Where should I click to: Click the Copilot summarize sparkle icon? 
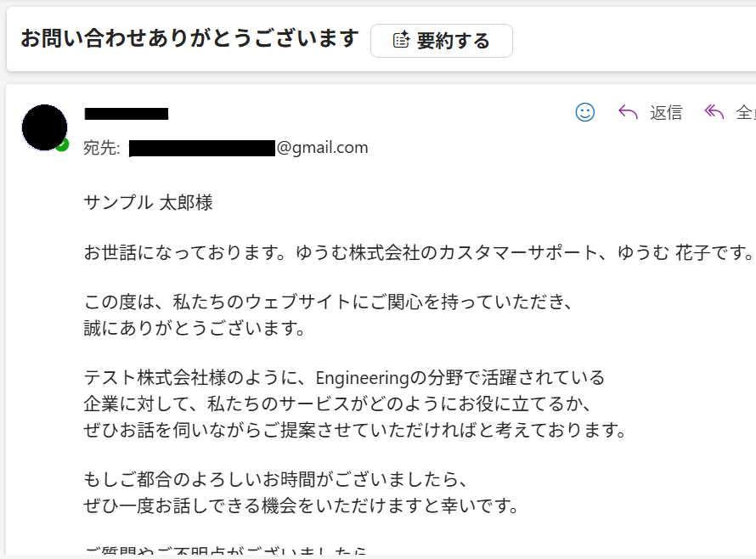click(401, 40)
